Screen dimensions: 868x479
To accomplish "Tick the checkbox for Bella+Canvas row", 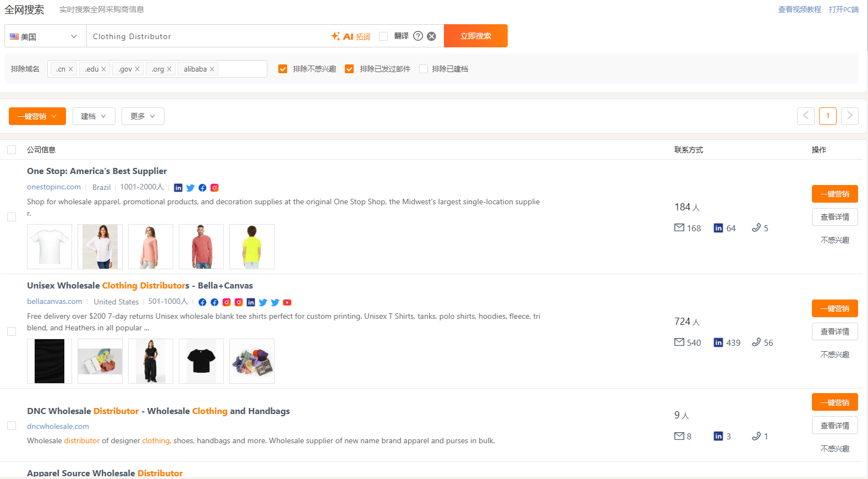I will click(12, 331).
